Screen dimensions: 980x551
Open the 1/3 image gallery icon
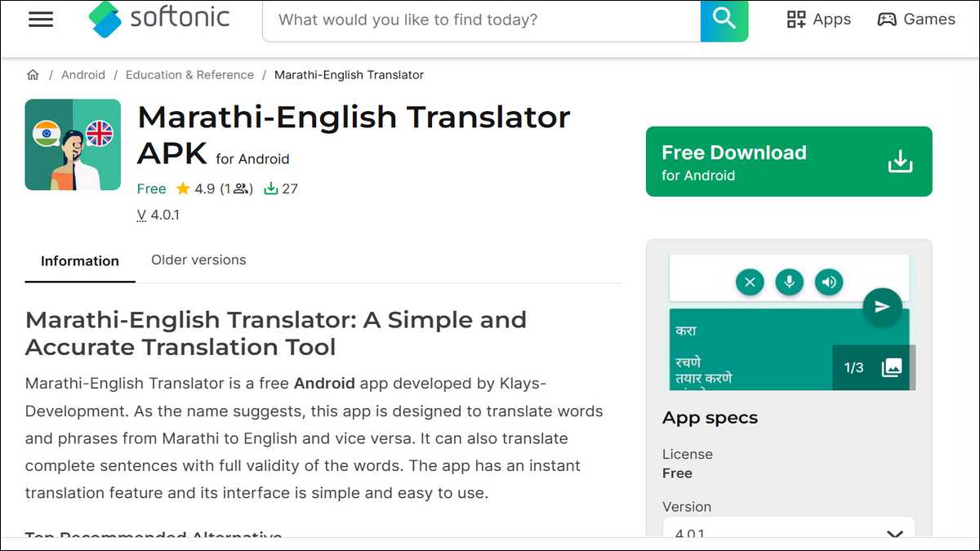click(x=892, y=367)
